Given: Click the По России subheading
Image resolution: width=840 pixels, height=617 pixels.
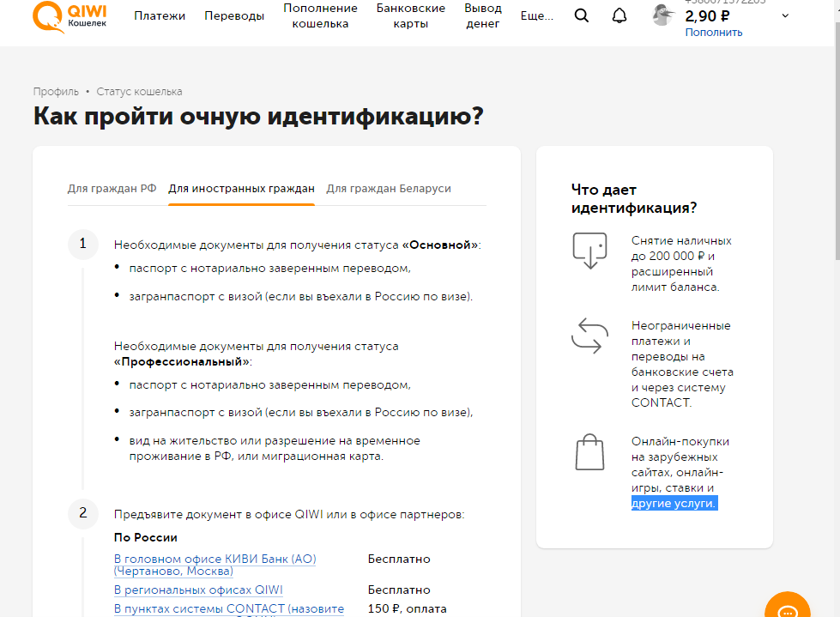Looking at the screenshot, I should pyautogui.click(x=146, y=537).
